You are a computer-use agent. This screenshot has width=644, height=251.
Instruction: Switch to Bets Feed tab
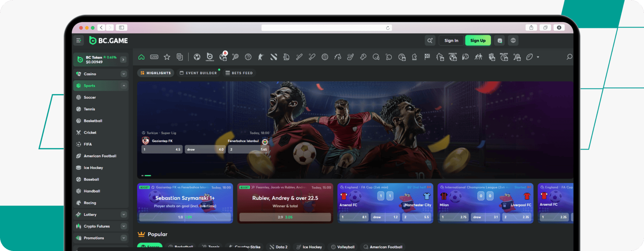click(x=239, y=73)
